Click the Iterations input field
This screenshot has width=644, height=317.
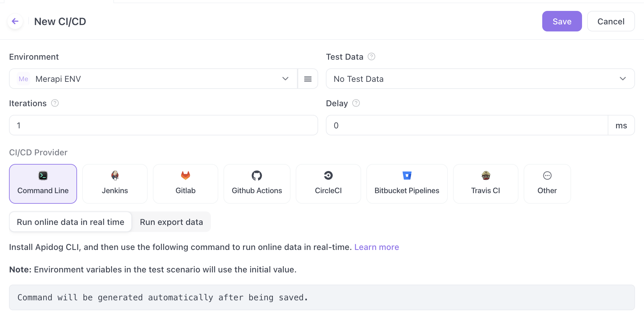click(x=163, y=125)
